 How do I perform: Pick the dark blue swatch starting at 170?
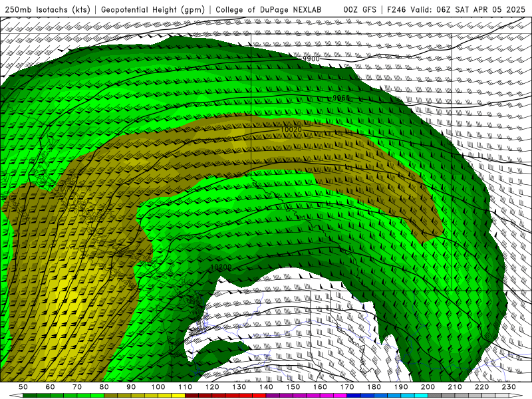pos(354,395)
